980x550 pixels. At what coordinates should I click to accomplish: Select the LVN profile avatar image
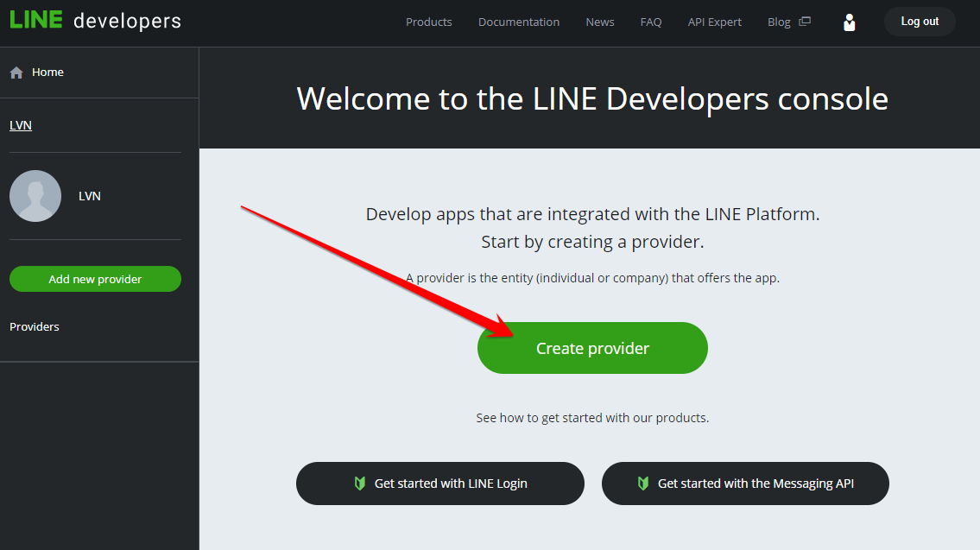[x=35, y=196]
